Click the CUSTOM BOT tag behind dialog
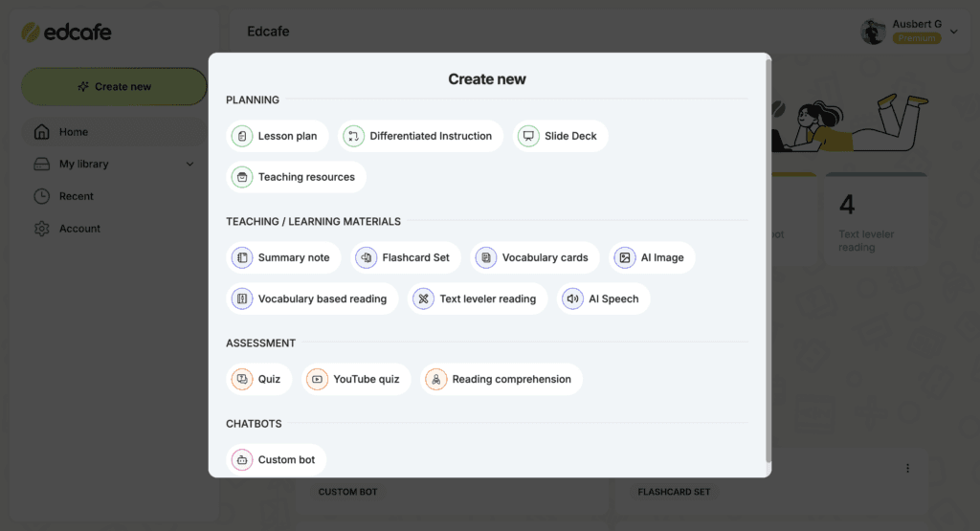The width and height of the screenshot is (980, 531). tap(347, 493)
